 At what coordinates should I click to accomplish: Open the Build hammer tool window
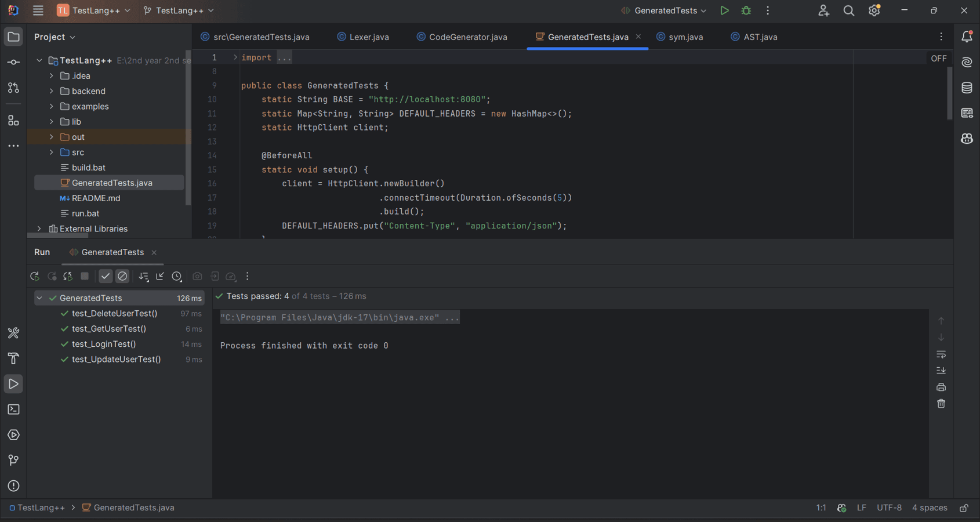pos(13,358)
